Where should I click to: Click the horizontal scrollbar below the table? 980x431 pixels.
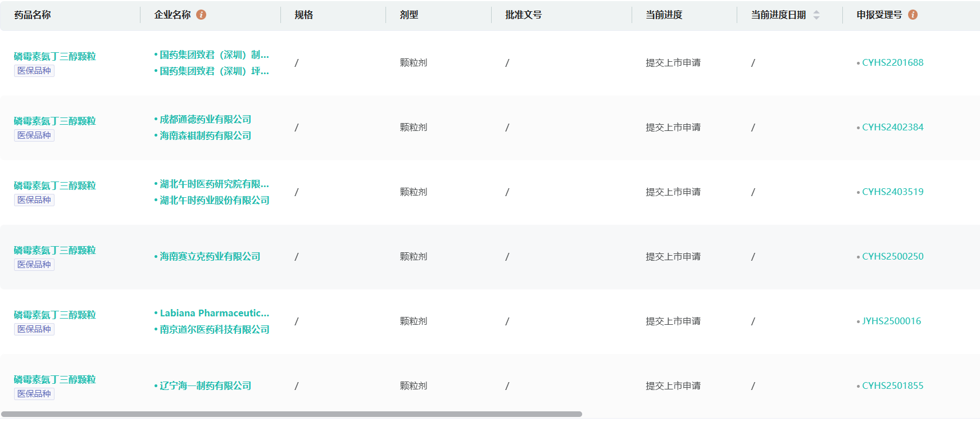tap(291, 414)
